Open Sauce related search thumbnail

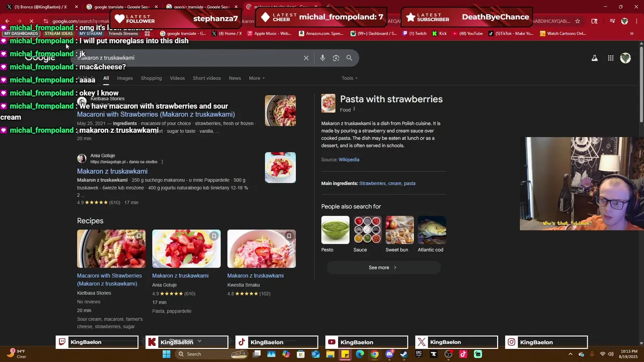(x=367, y=230)
